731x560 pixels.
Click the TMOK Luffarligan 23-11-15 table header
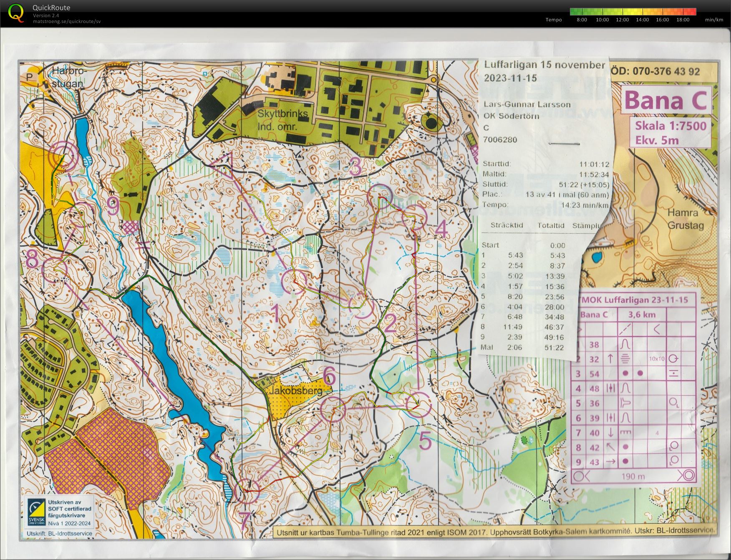[633, 300]
